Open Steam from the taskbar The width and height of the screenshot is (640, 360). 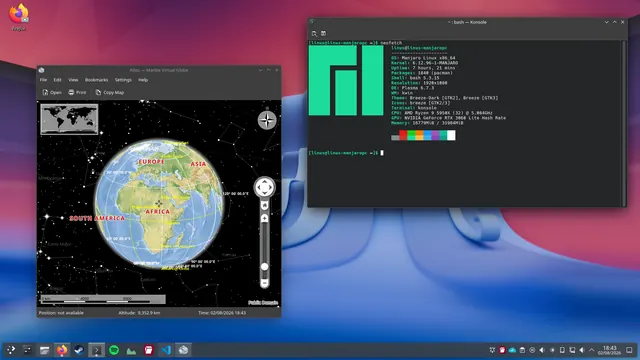click(x=79, y=350)
